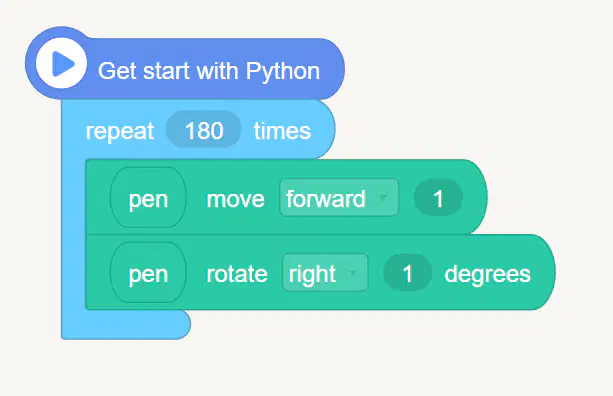Select the pen slot in the move block

point(148,198)
